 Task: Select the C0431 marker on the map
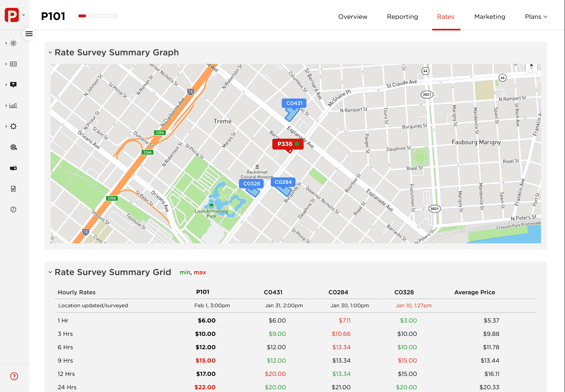(x=294, y=103)
